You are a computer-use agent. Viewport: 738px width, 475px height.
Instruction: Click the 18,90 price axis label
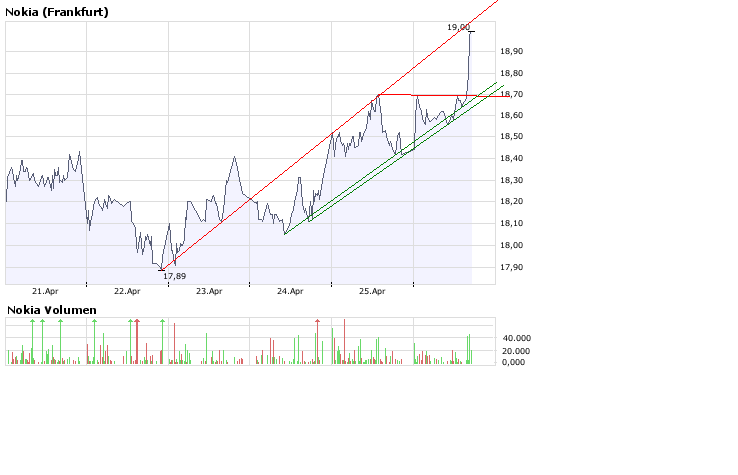(x=512, y=51)
